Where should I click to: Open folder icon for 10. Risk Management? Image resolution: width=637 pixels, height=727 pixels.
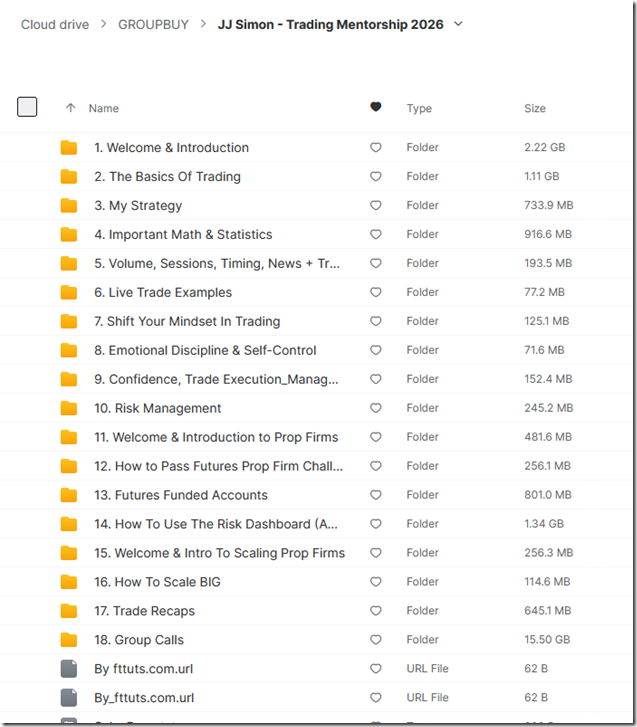tap(69, 408)
